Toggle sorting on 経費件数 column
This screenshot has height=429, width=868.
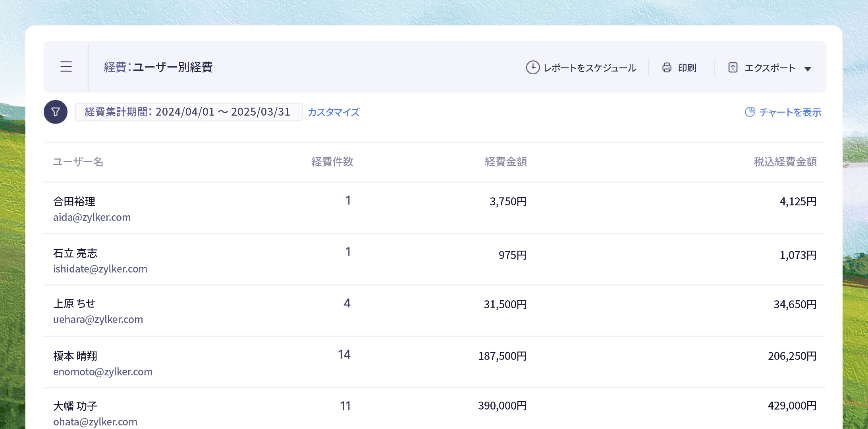(x=333, y=162)
